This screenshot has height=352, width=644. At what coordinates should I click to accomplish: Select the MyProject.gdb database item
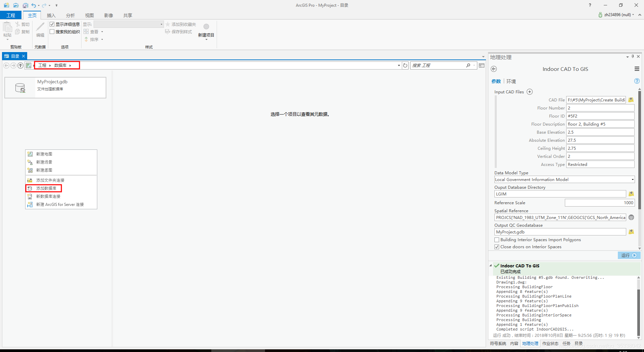coord(55,88)
